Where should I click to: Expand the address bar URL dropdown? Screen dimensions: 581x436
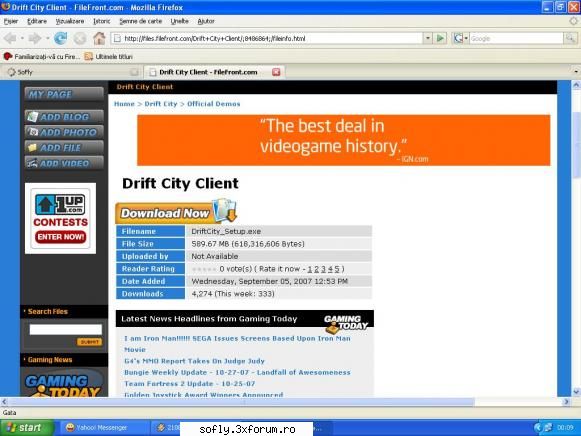[428, 38]
